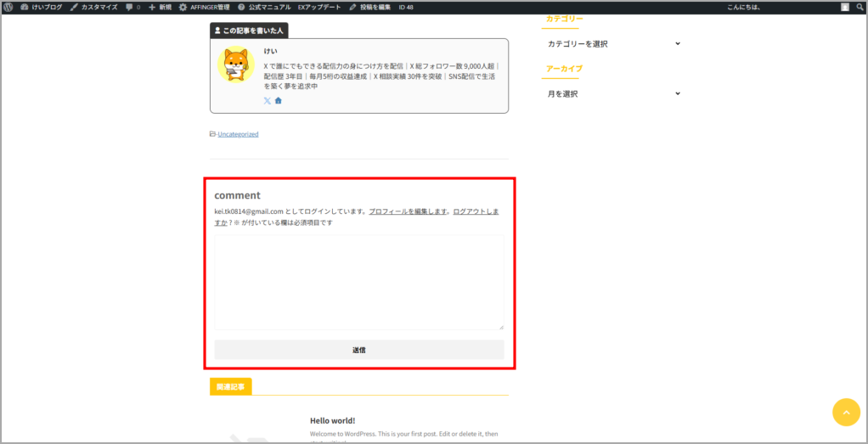Open the Uncategorized category link
Viewport: 868px width, 444px height.
click(x=238, y=134)
